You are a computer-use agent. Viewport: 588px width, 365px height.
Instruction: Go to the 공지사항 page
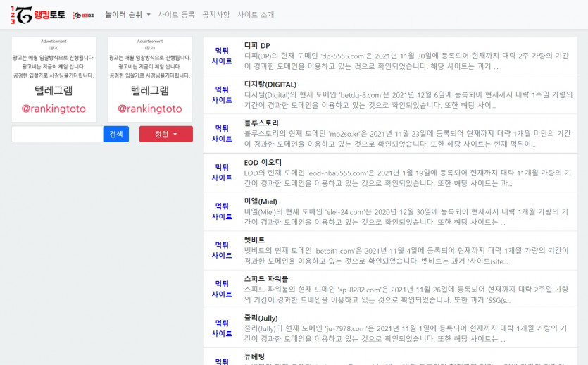(215, 14)
